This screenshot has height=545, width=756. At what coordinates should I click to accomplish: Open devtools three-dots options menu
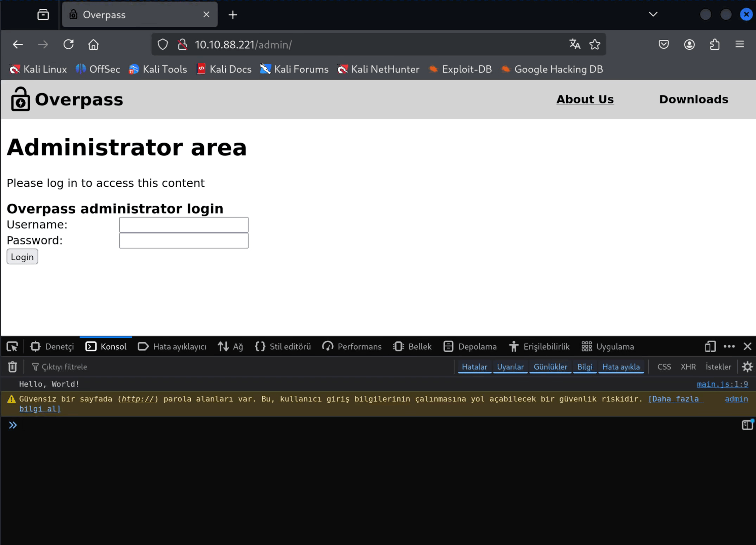pyautogui.click(x=729, y=347)
